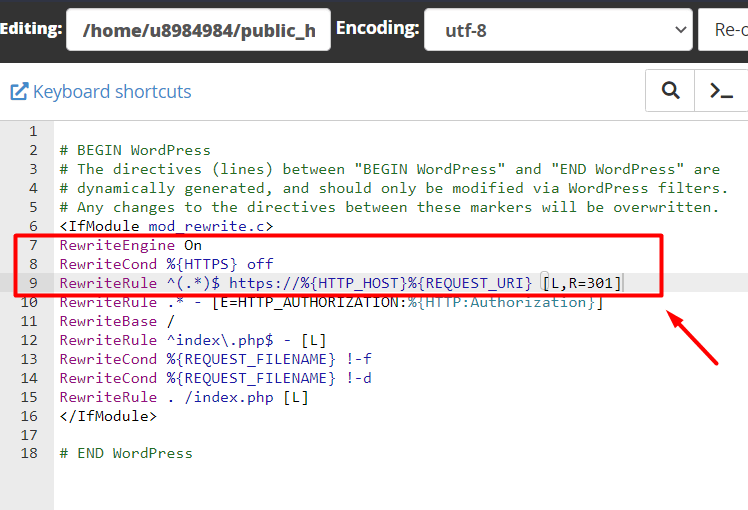
Task: Select line number 16 in the gutter
Action: coord(29,416)
